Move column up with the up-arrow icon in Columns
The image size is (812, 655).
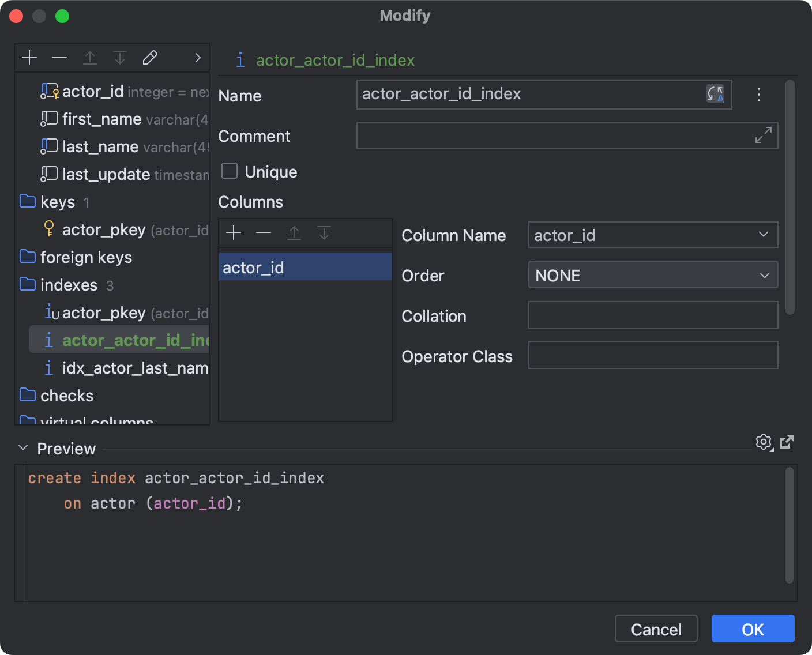pos(294,233)
